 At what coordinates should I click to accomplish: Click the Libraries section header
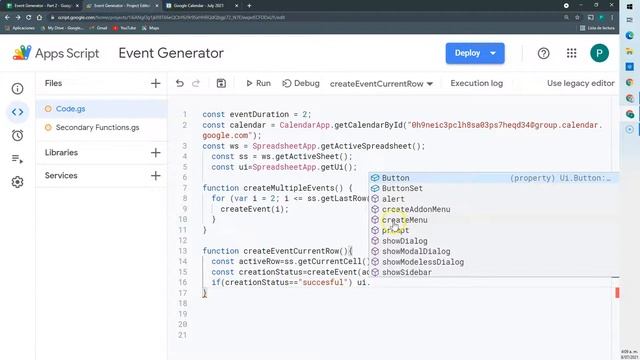pos(61,153)
